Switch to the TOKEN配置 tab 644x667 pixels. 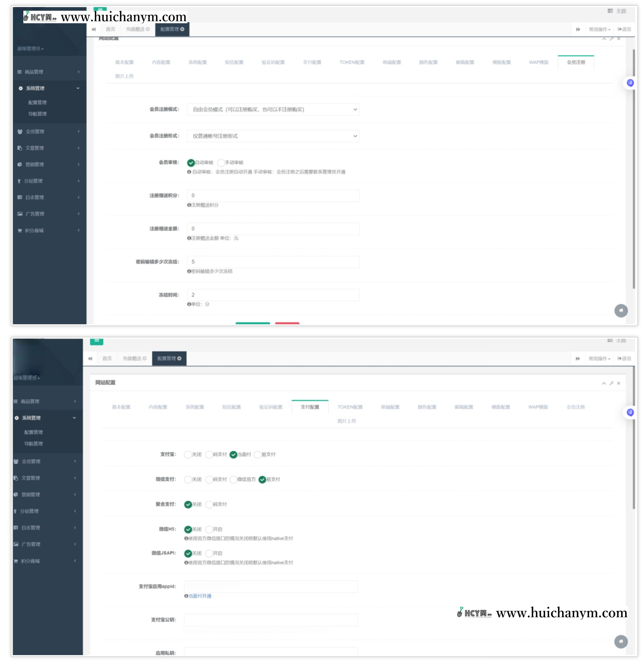351,63
